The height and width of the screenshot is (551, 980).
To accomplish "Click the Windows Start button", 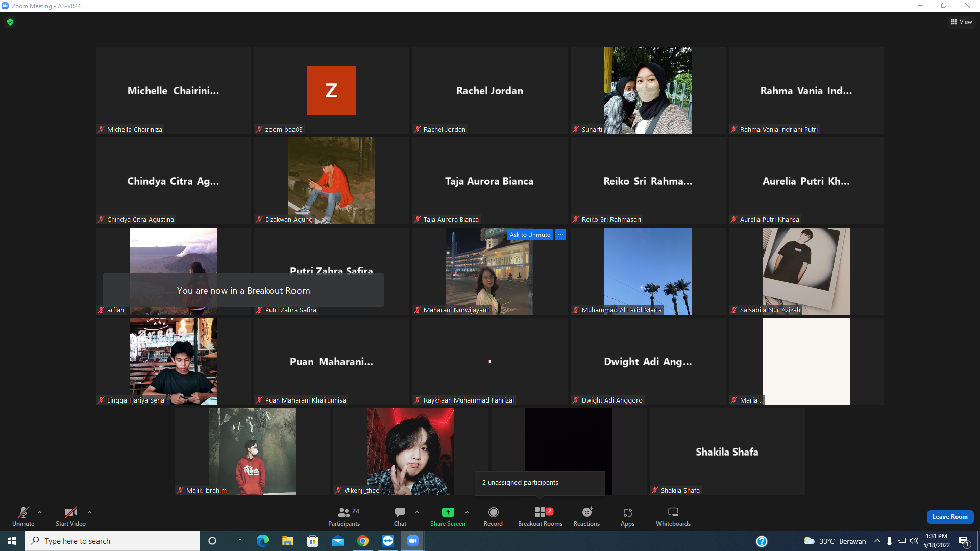I will click(x=12, y=541).
